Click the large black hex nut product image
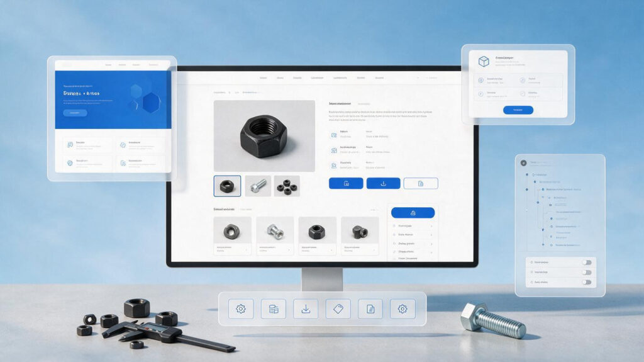This screenshot has height=362, width=644. click(264, 136)
